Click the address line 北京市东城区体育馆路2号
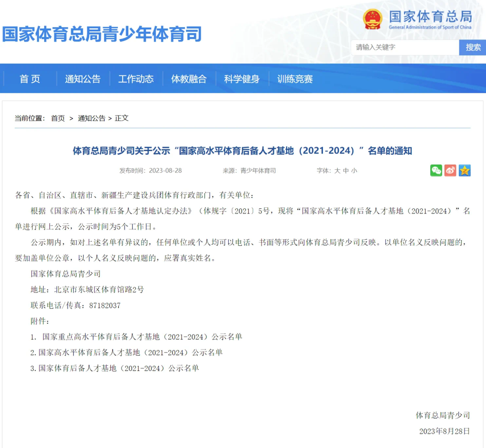This screenshot has width=486, height=448. 87,290
